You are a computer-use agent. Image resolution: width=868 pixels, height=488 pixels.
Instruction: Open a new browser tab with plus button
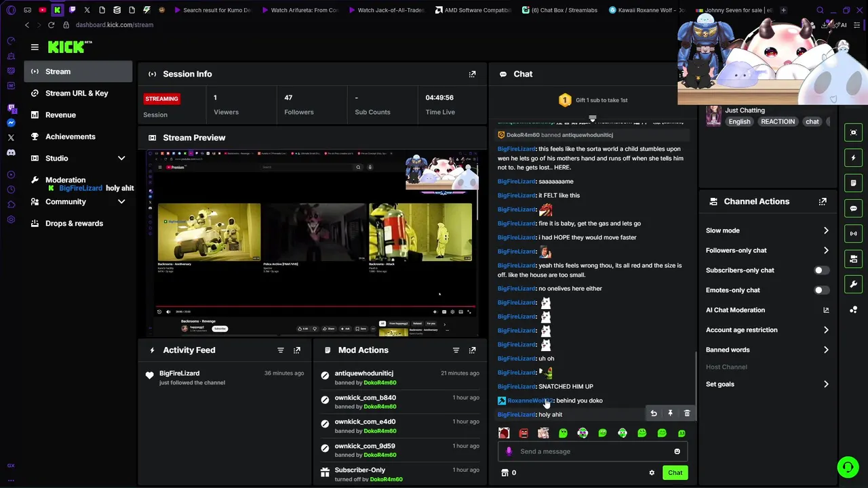[x=783, y=10]
